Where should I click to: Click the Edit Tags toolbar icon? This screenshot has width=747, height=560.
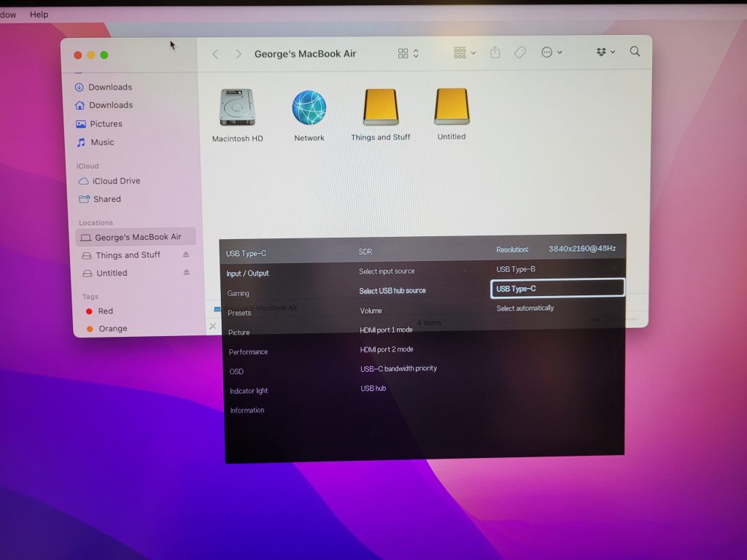point(519,52)
